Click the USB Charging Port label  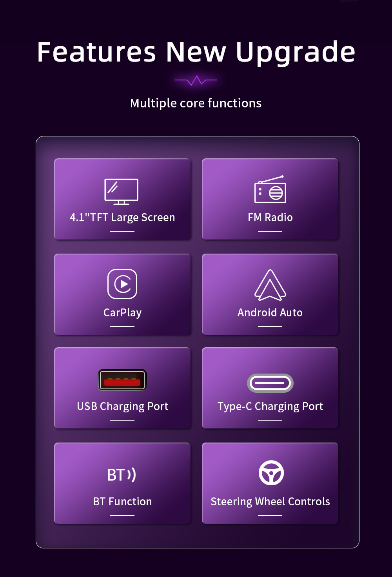pyautogui.click(x=122, y=406)
